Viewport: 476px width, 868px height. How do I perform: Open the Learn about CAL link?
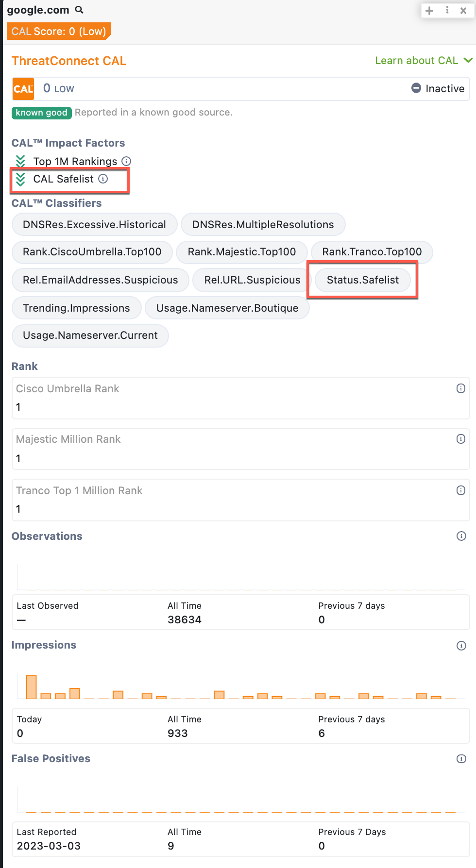coord(416,61)
